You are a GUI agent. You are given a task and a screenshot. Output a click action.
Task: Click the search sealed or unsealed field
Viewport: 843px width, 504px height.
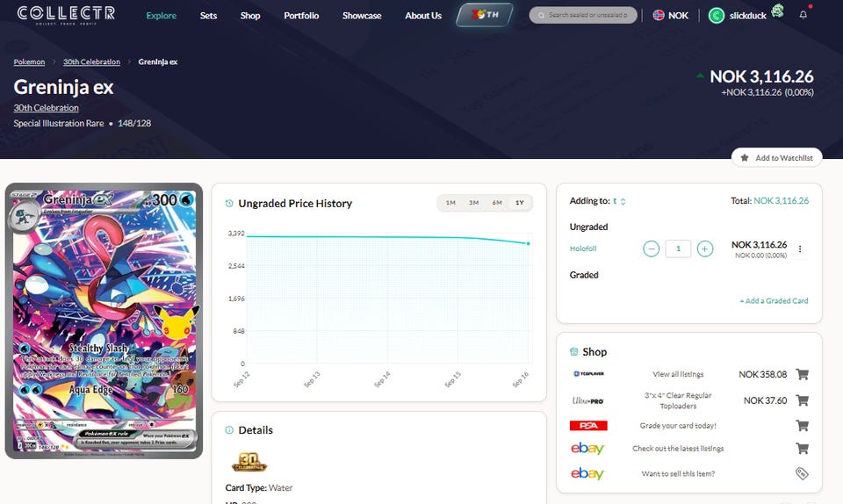(583, 15)
